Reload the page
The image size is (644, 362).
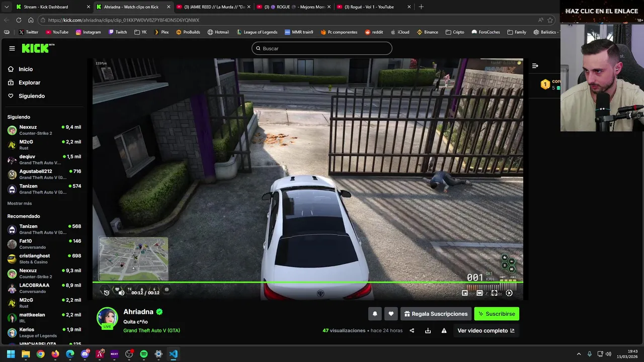click(19, 20)
